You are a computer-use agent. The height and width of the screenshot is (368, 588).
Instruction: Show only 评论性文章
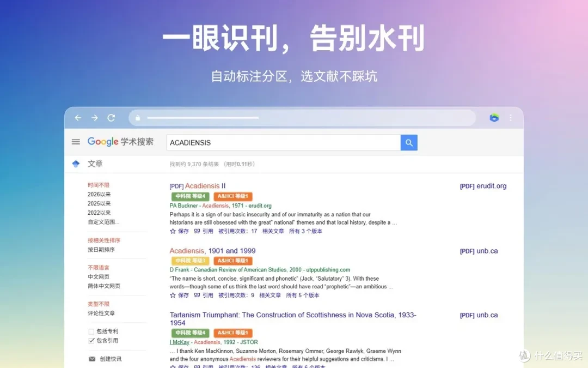pyautogui.click(x=101, y=313)
